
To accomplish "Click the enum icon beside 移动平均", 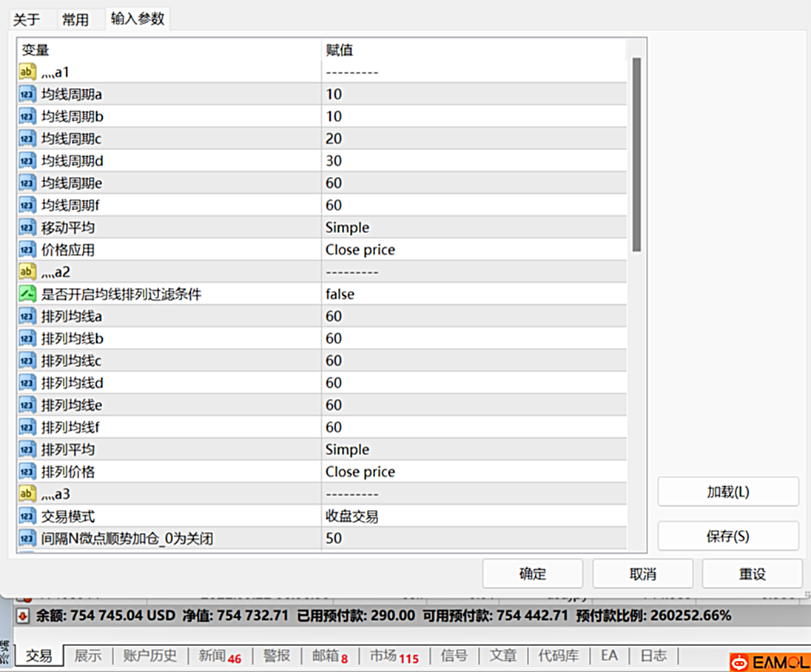I will (x=27, y=227).
